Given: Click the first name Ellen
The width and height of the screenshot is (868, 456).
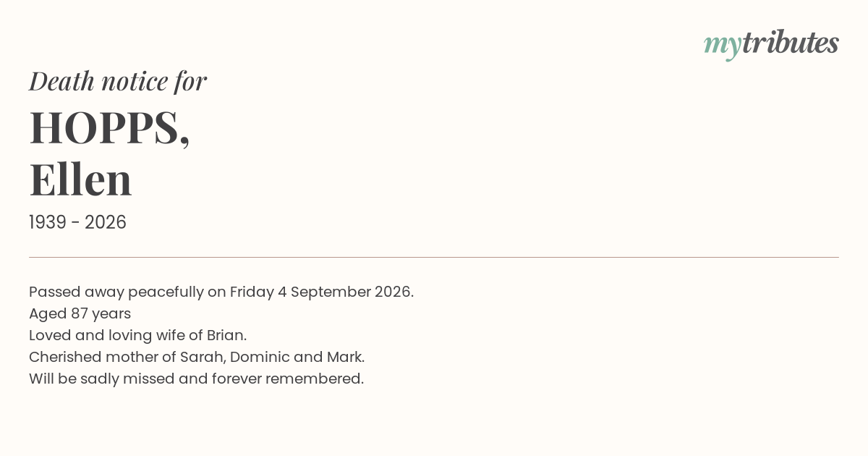Looking at the screenshot, I should click(80, 180).
